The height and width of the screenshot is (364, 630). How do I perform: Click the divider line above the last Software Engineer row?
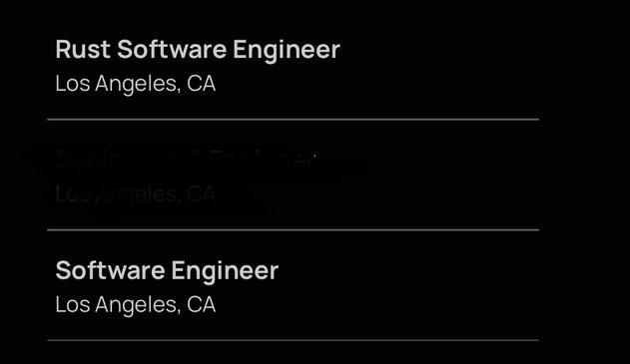click(293, 230)
